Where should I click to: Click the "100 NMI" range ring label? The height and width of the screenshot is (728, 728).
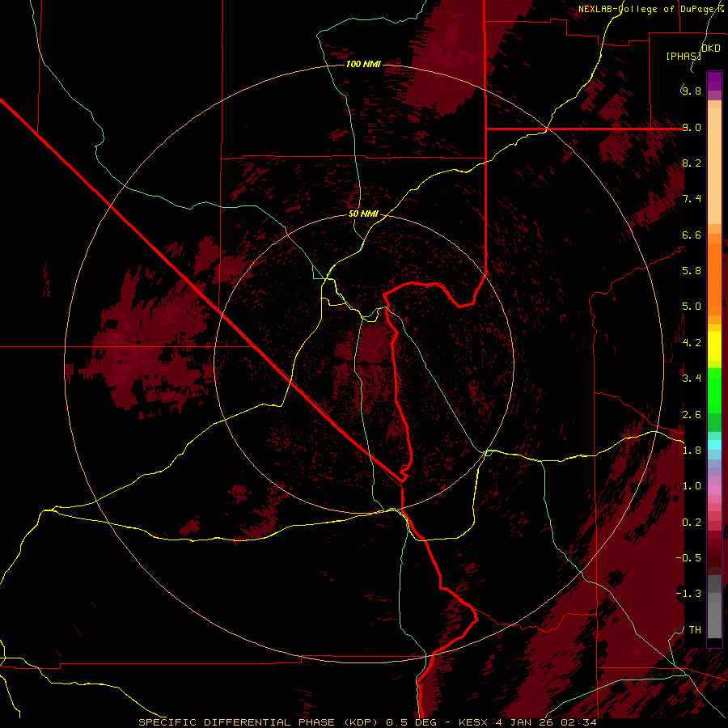363,64
